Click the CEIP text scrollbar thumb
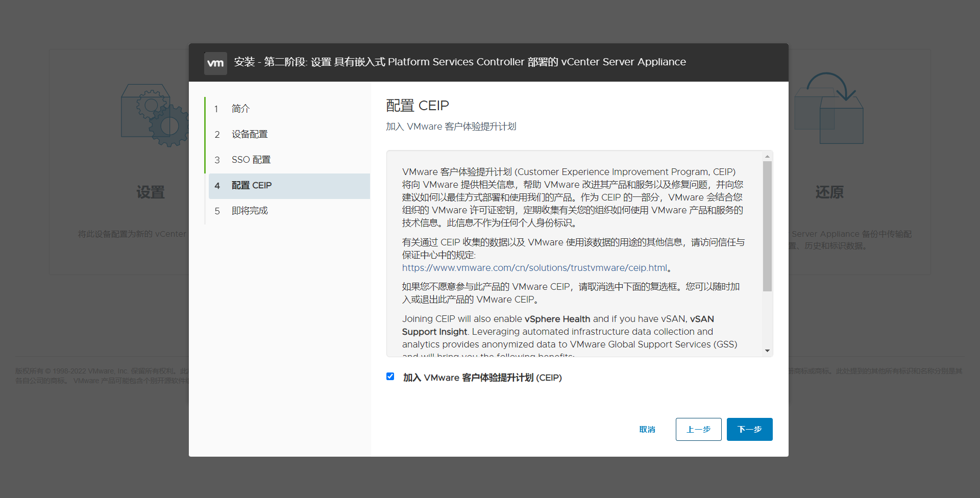The image size is (980, 498). tap(767, 226)
